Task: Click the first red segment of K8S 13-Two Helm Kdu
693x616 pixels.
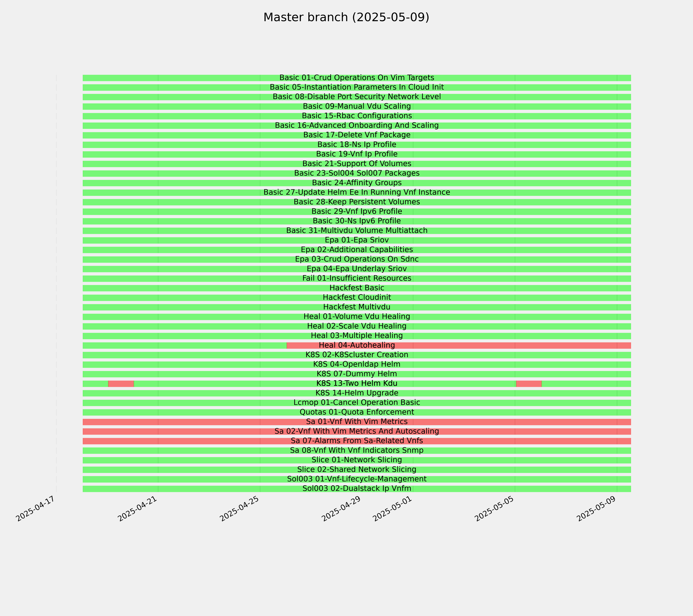Action: coord(121,384)
